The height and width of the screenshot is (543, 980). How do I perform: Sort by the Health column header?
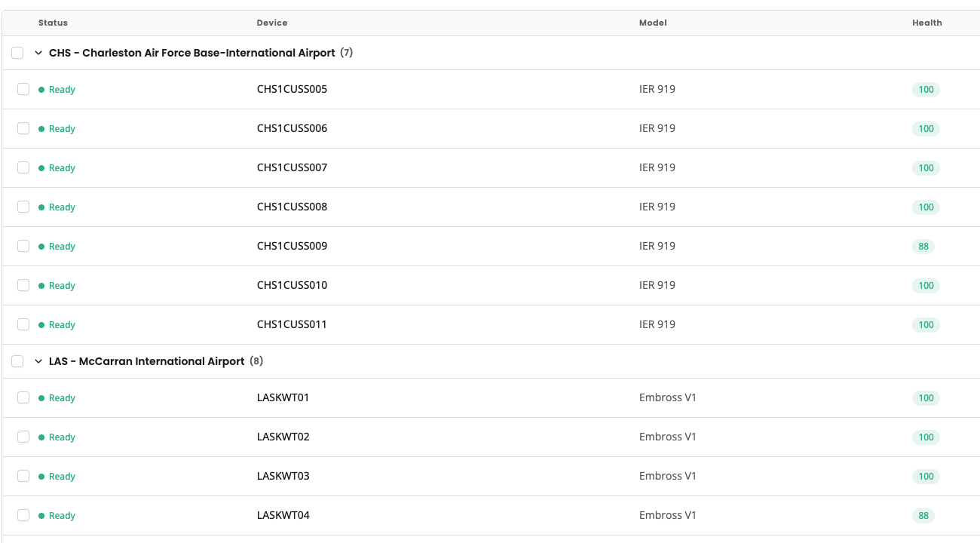coord(927,23)
